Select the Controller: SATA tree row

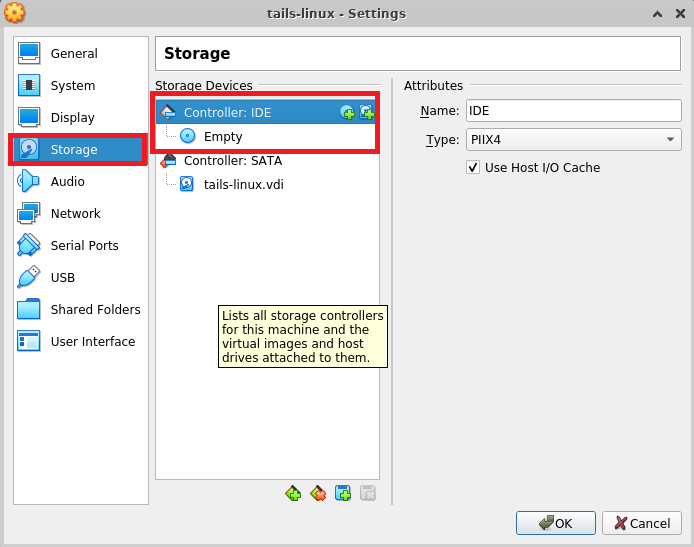(267, 160)
